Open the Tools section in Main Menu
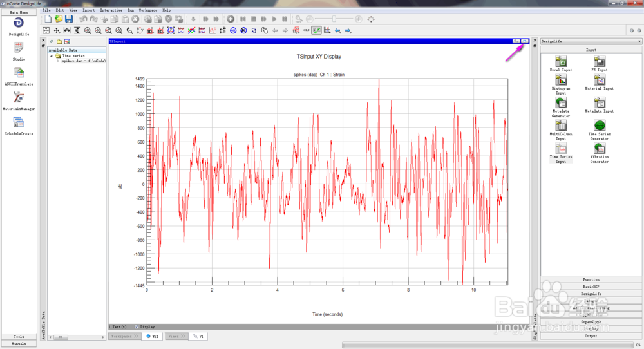This screenshot has height=349, width=644. 19,337
